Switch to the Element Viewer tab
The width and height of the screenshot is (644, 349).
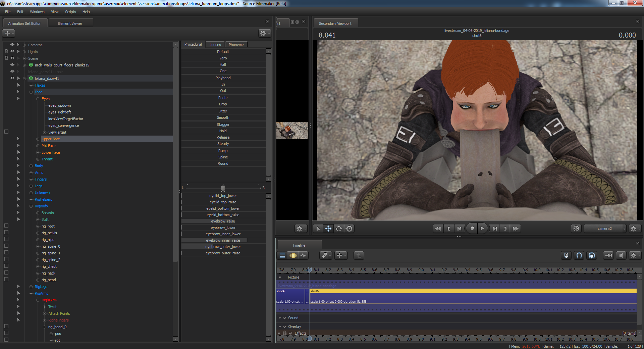[x=70, y=23]
